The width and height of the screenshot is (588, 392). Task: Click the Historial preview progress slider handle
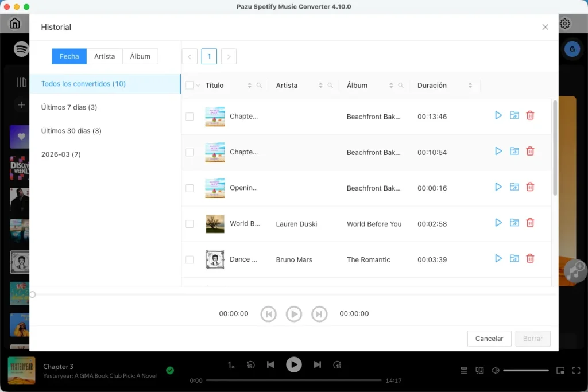click(x=33, y=294)
